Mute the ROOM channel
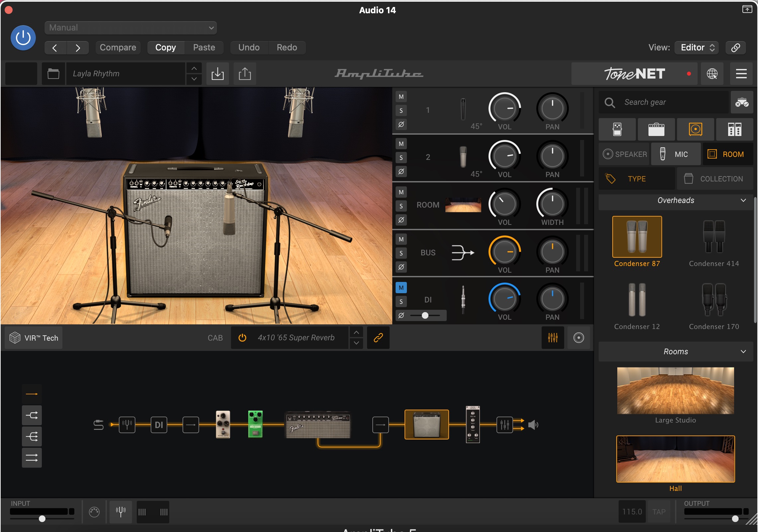The width and height of the screenshot is (758, 532). tap(401, 192)
